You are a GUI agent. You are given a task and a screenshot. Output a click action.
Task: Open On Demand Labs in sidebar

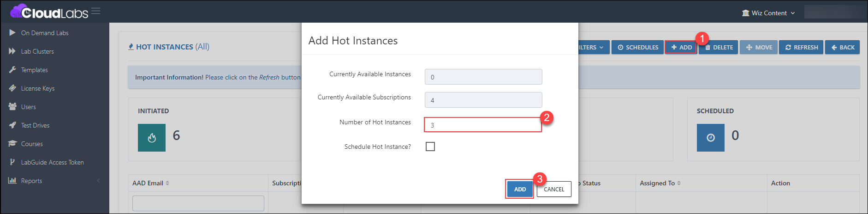tap(45, 33)
